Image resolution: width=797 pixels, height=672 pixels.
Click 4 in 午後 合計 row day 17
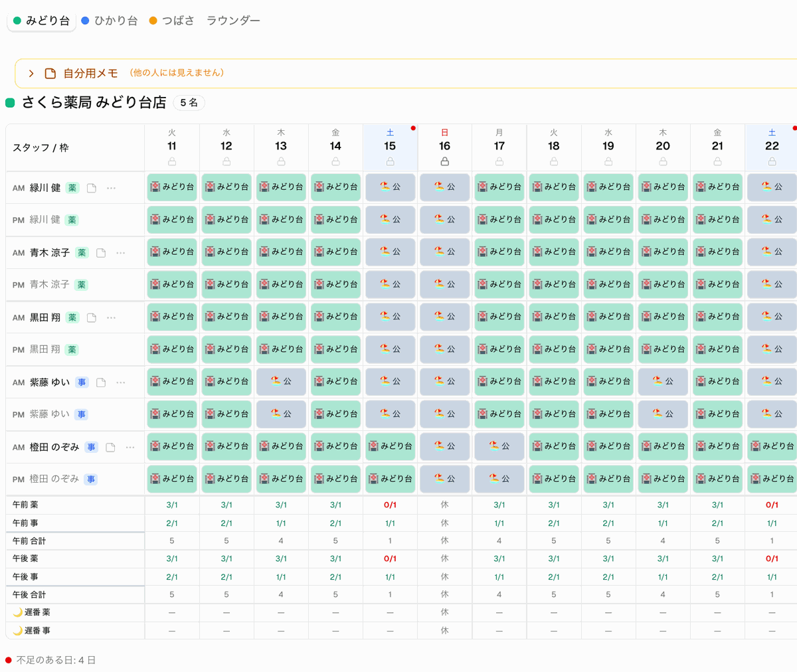(499, 595)
